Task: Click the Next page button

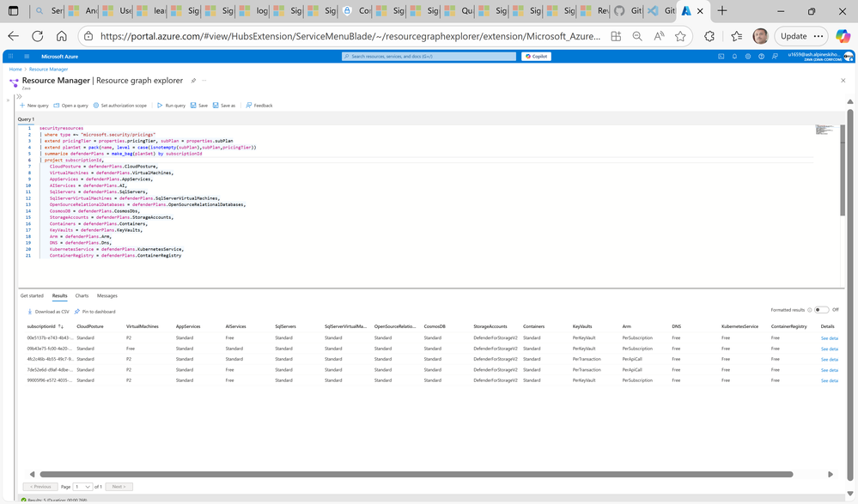Action: tap(119, 487)
